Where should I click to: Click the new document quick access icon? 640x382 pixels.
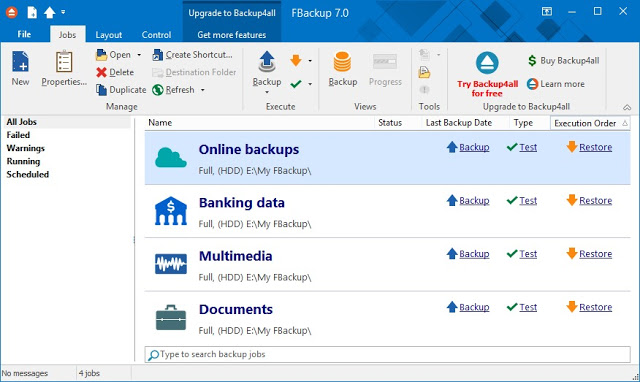click(x=32, y=13)
